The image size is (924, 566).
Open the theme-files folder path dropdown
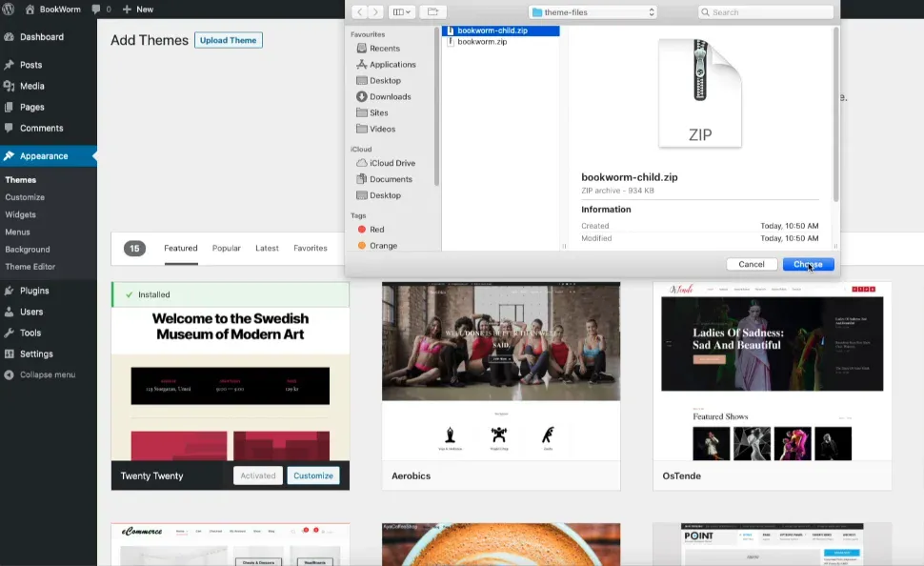tap(593, 12)
